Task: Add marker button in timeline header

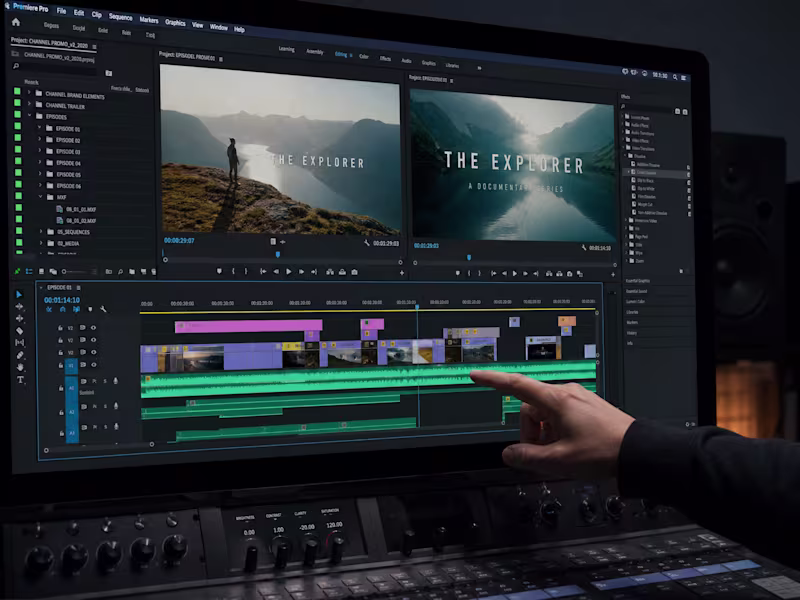Action: click(90, 309)
